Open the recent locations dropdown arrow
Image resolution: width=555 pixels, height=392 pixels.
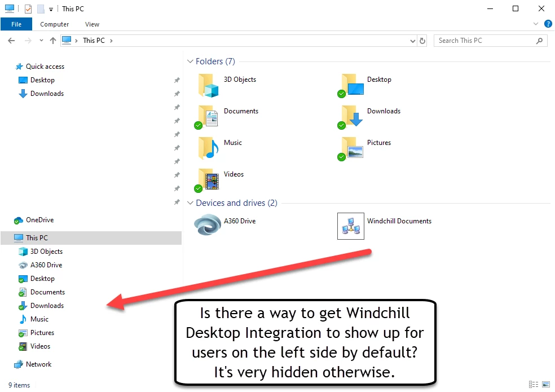click(x=41, y=41)
